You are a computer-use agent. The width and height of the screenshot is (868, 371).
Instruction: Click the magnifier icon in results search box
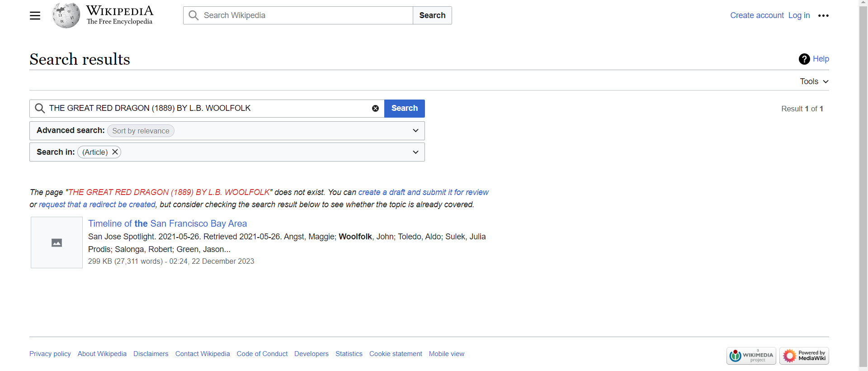click(40, 109)
